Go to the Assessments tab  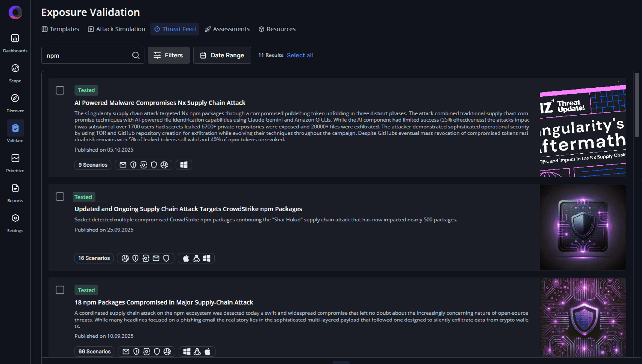pyautogui.click(x=227, y=29)
